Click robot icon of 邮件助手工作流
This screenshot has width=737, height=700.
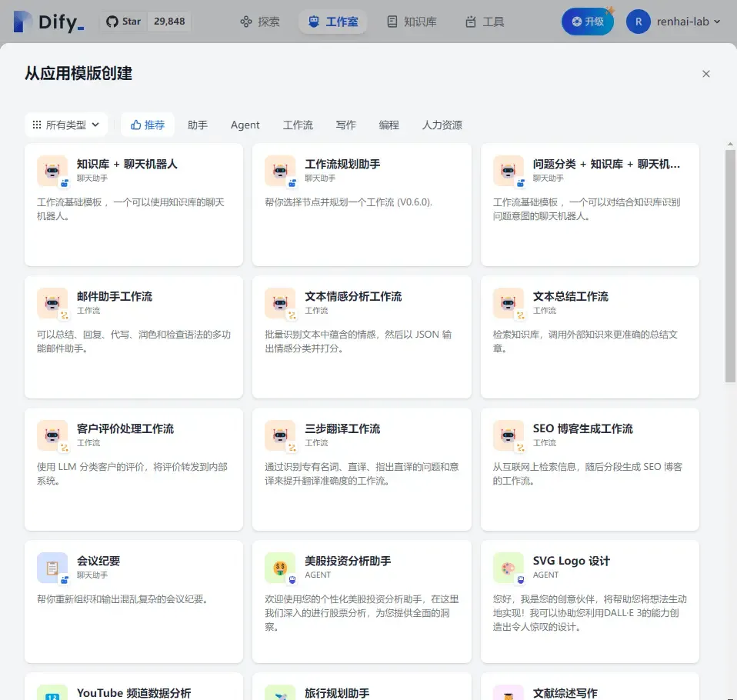pyautogui.click(x=52, y=303)
